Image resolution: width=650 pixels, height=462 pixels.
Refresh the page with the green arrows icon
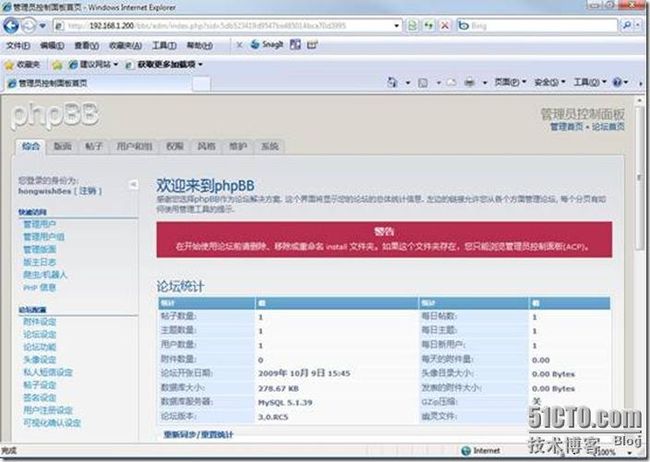[x=429, y=26]
